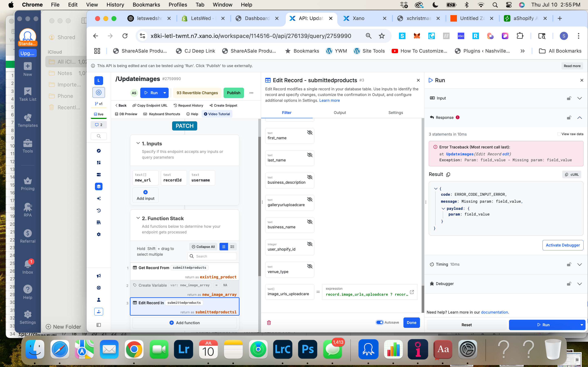Toggle the Autosave switch
Image resolution: width=588 pixels, height=367 pixels.
pyautogui.click(x=380, y=322)
